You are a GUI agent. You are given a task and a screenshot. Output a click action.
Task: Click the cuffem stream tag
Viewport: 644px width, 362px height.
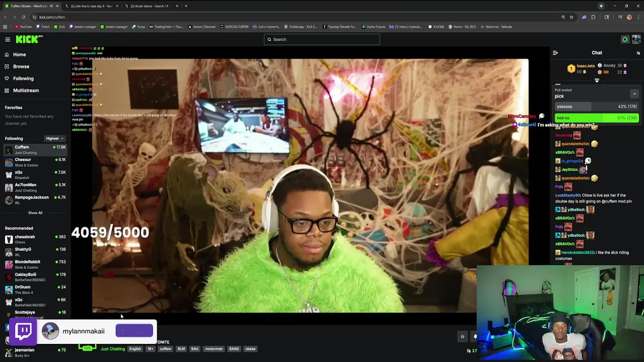166,349
